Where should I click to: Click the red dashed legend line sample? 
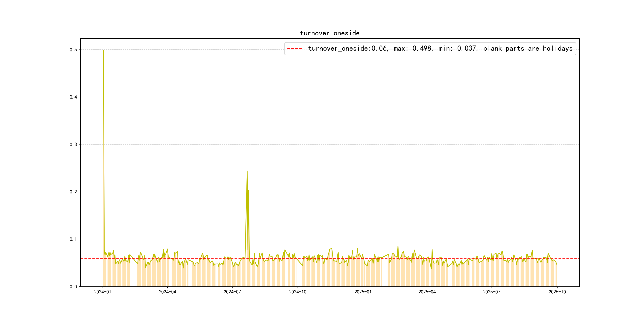tap(295, 48)
